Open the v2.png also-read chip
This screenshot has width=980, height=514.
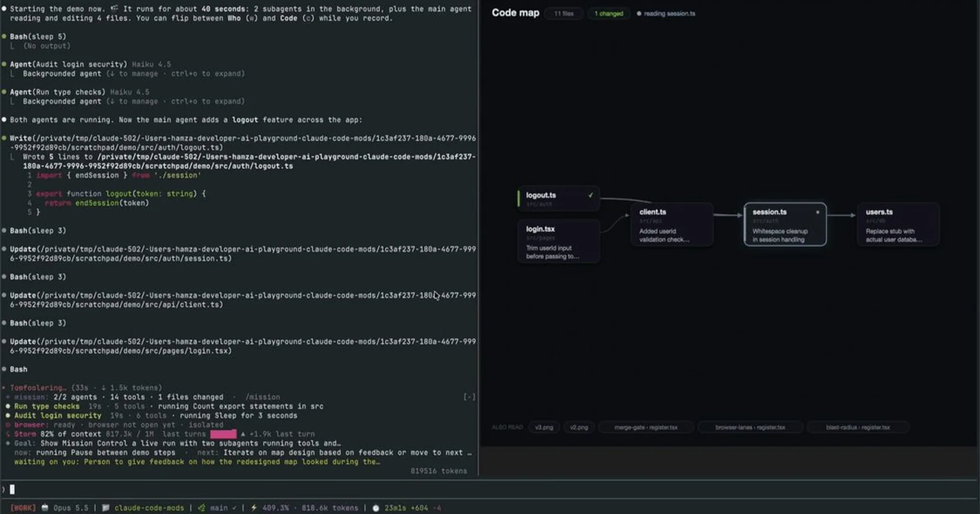coord(579,427)
